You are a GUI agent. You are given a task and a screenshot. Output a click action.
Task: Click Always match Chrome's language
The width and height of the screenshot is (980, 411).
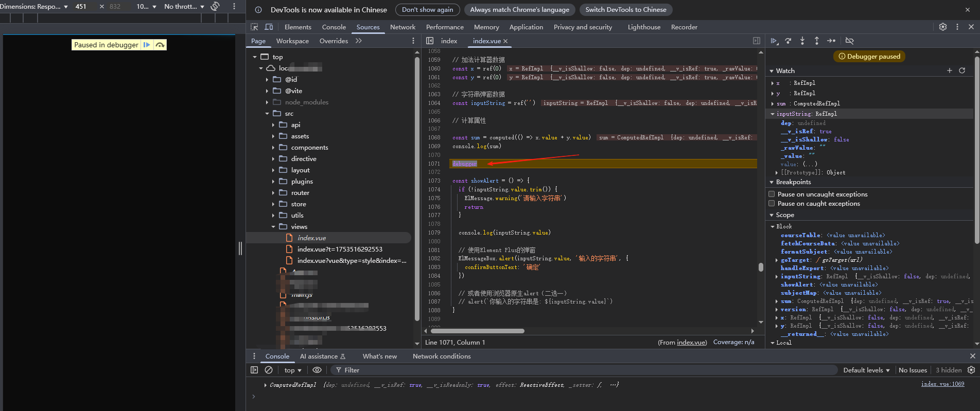(519, 9)
